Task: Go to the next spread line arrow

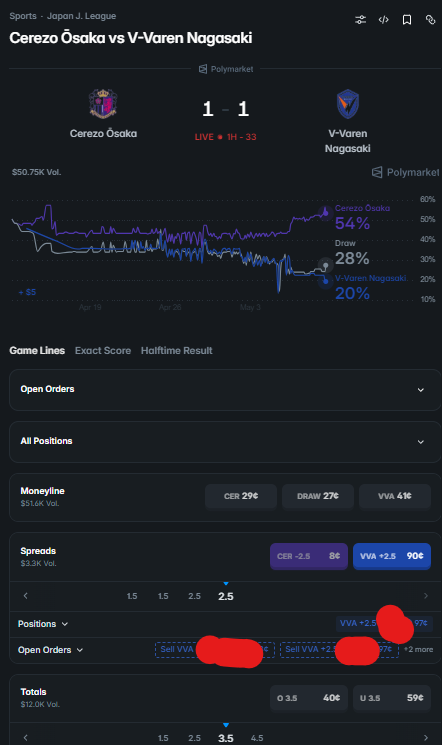Action: (x=426, y=596)
